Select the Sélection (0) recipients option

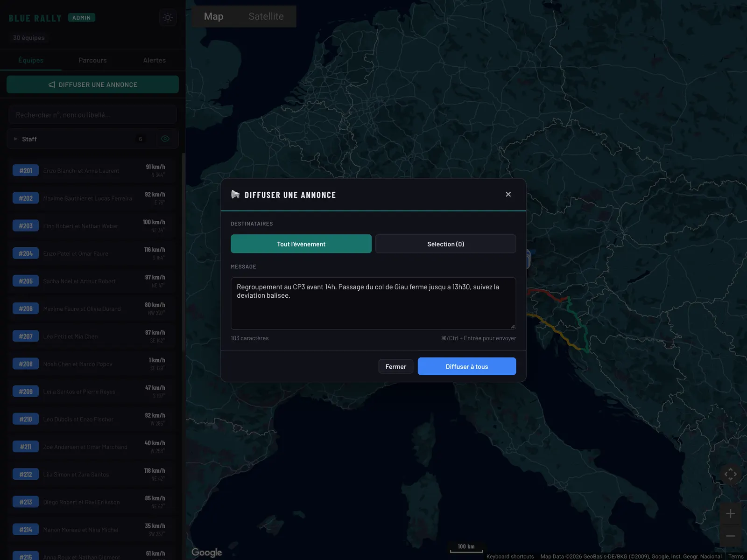[445, 244]
